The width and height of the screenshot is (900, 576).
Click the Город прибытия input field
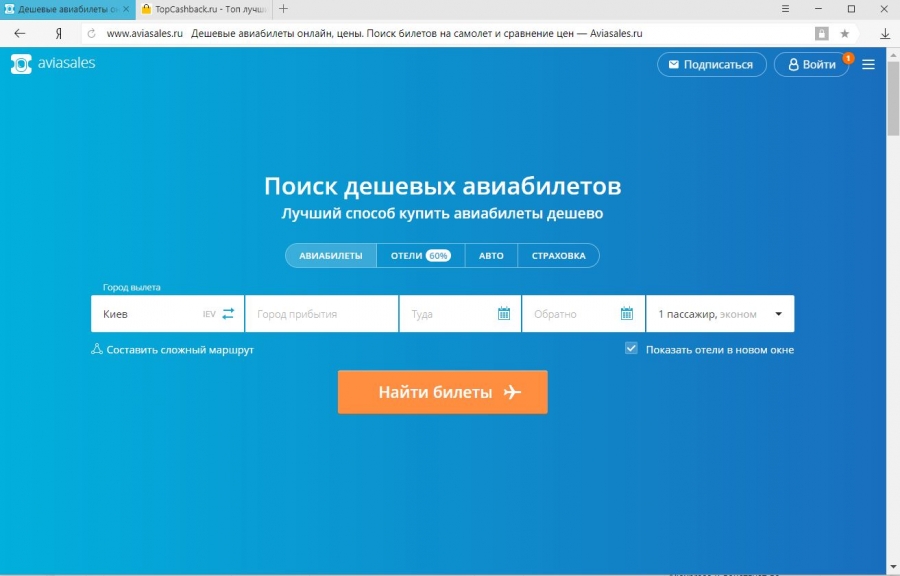point(320,313)
